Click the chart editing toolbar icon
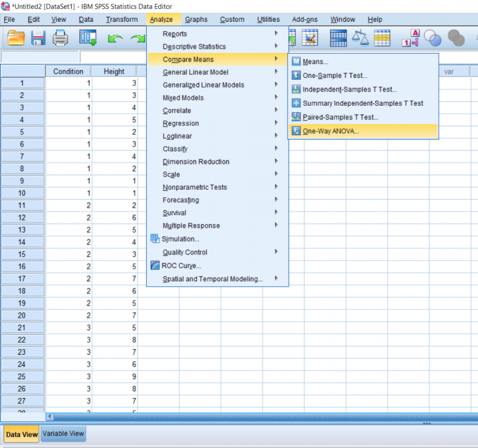Viewport: 478px width, 448px height. pos(310,38)
